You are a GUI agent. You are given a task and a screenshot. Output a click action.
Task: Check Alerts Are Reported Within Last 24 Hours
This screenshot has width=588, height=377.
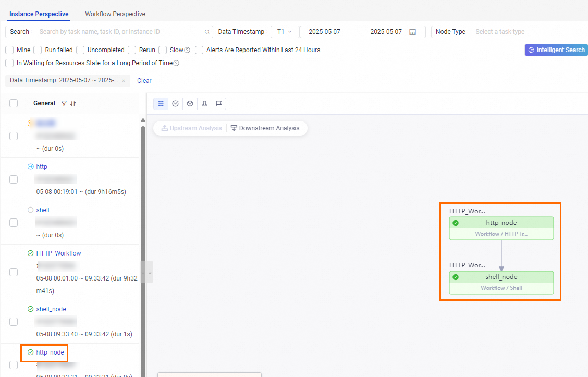199,50
